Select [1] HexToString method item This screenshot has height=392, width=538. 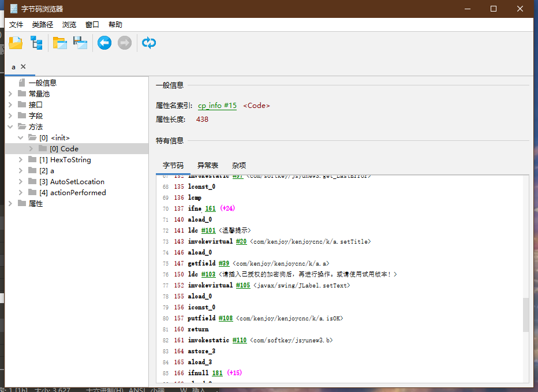[65, 159]
